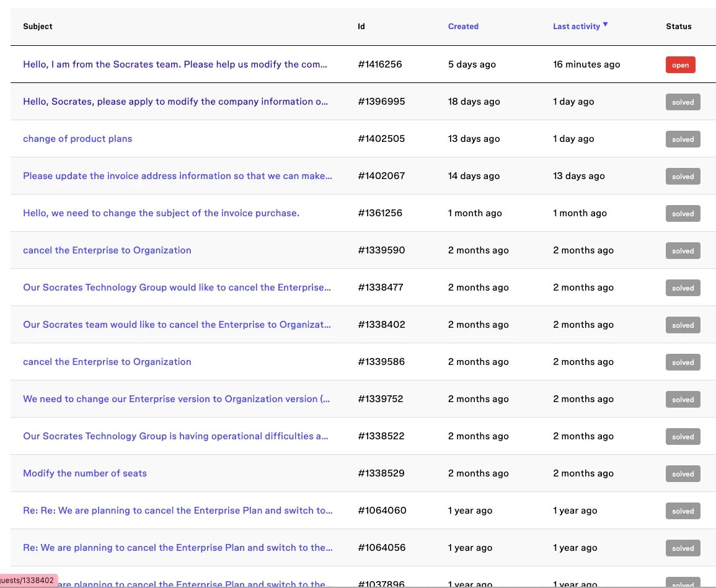Select the Id text #1396995

[x=381, y=102]
